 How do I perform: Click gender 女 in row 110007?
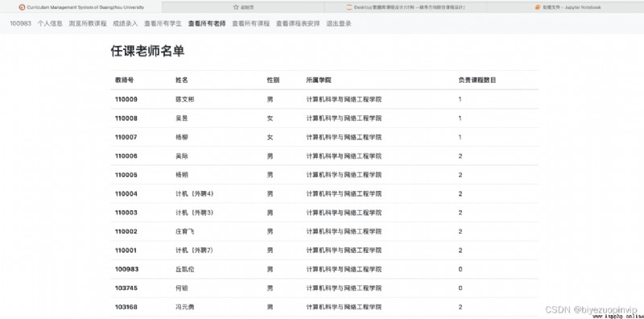(x=270, y=137)
